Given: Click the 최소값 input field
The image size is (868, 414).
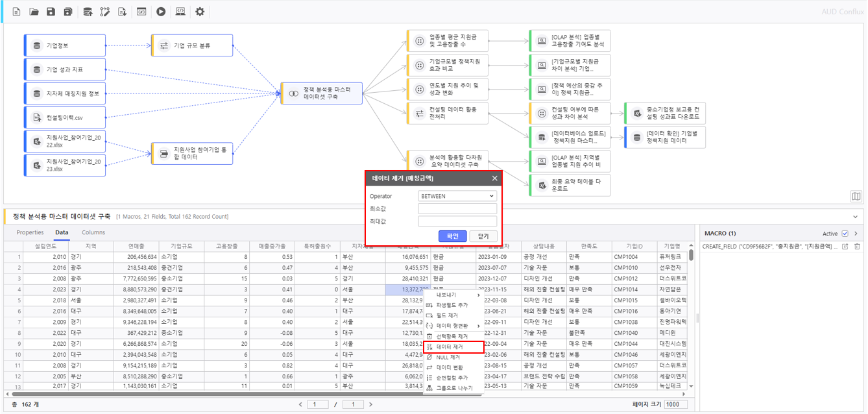Looking at the screenshot, I should click(457, 209).
